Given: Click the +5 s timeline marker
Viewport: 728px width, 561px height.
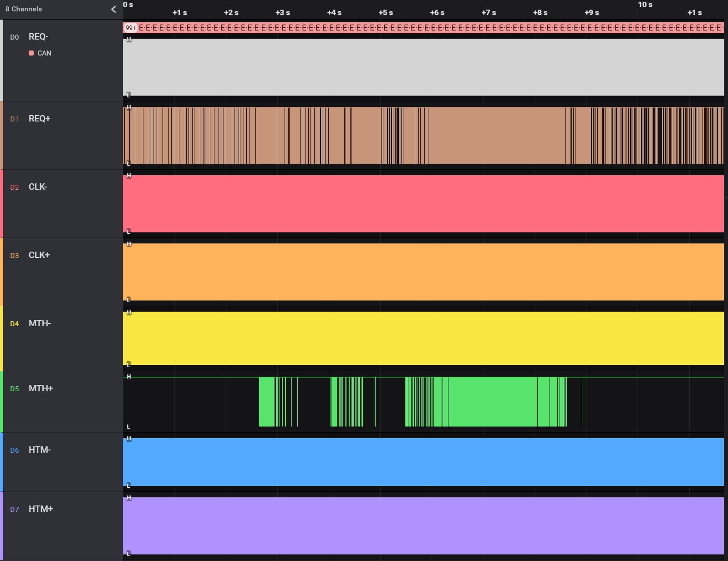Looking at the screenshot, I should (386, 13).
